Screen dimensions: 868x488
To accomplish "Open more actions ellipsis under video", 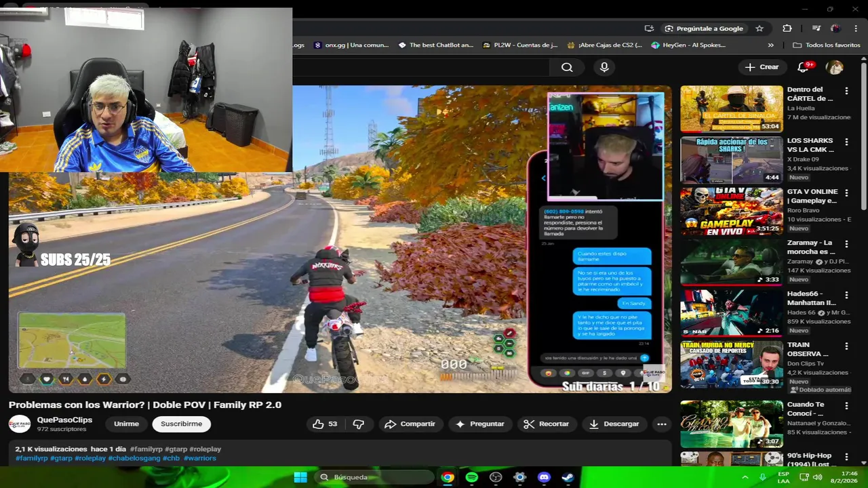I will pyautogui.click(x=661, y=424).
